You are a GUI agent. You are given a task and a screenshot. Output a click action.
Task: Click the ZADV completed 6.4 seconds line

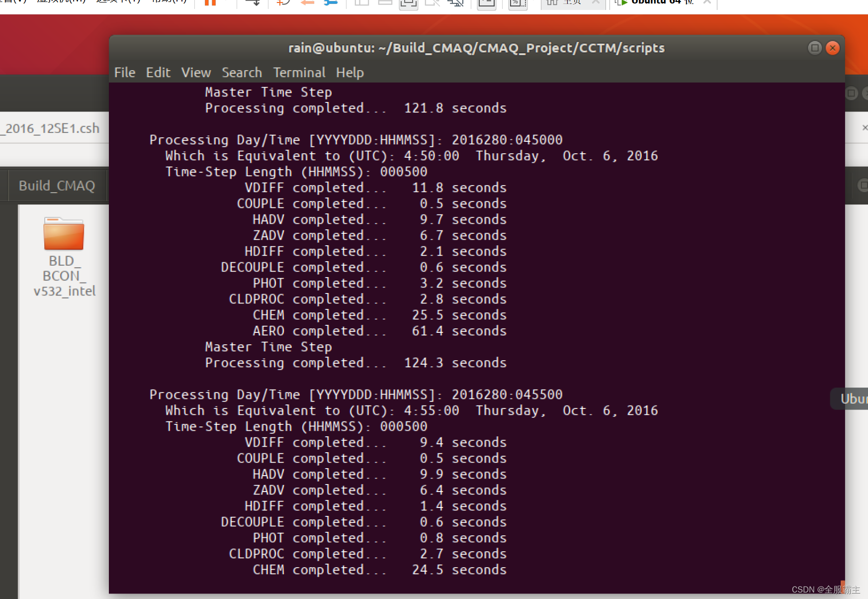pos(380,490)
